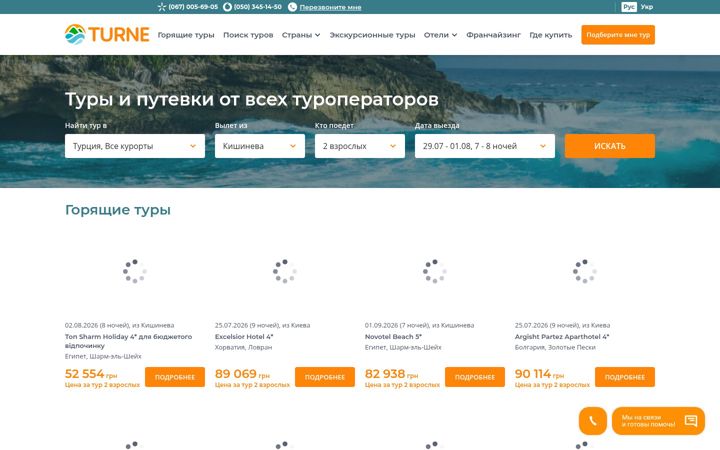Open the departure city dropdown Кишинева
The height and width of the screenshot is (450, 720).
click(259, 146)
